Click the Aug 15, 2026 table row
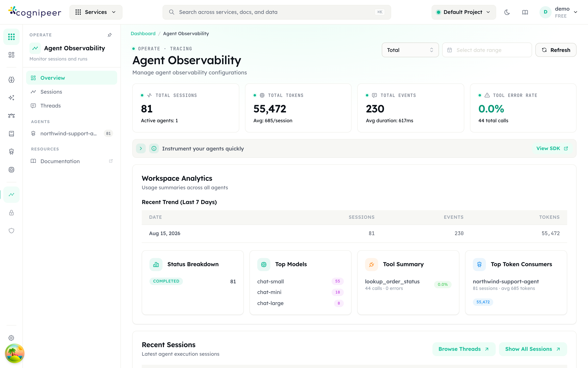This screenshot has height=368, width=588. [x=354, y=233]
